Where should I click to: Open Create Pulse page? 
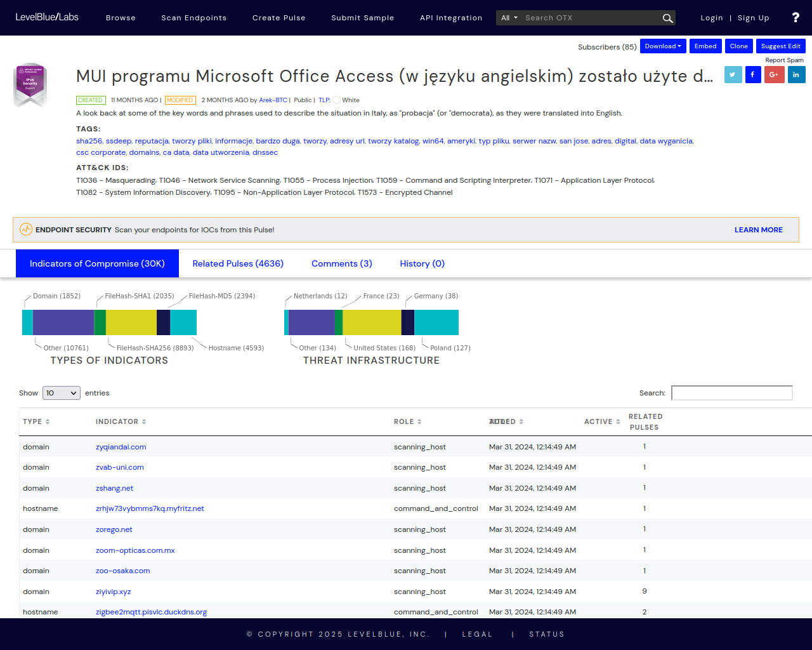(278, 18)
